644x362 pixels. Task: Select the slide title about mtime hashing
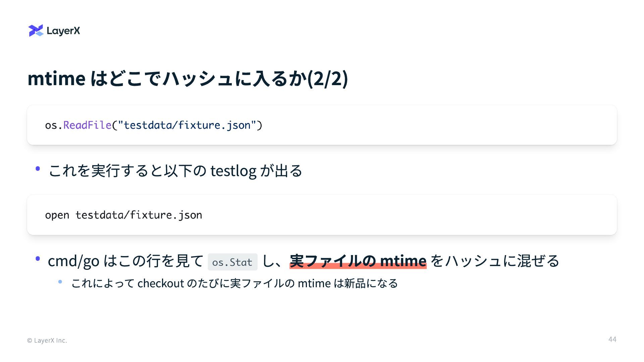(x=188, y=78)
